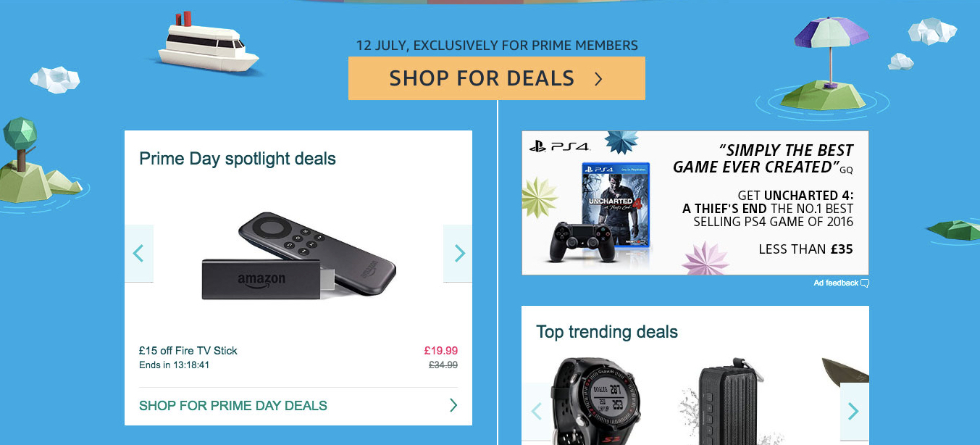Click the Fire TV Stick product image
Image resolution: width=980 pixels, height=445 pixels.
tap(298, 257)
